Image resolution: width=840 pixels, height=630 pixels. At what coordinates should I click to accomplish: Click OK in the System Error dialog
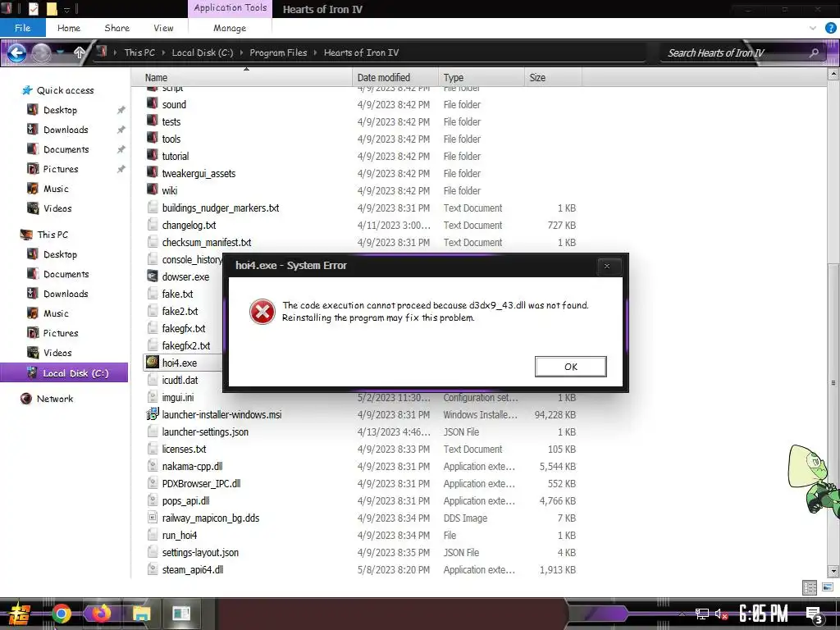pos(571,367)
